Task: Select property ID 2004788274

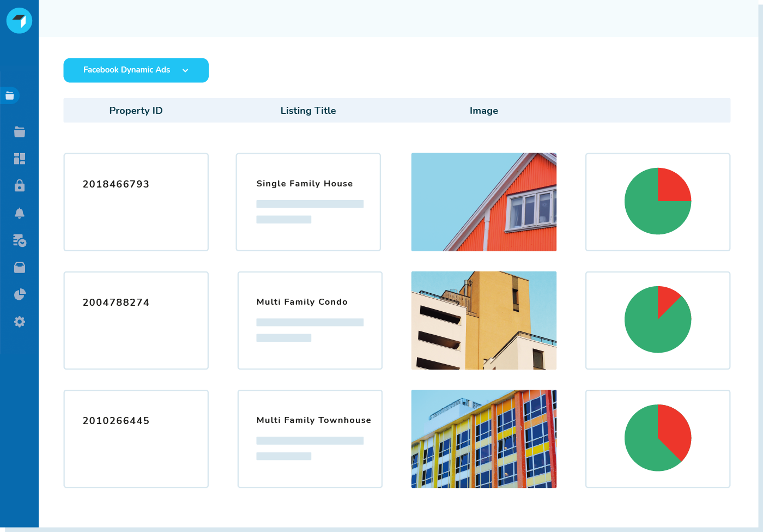Action: pyautogui.click(x=116, y=303)
